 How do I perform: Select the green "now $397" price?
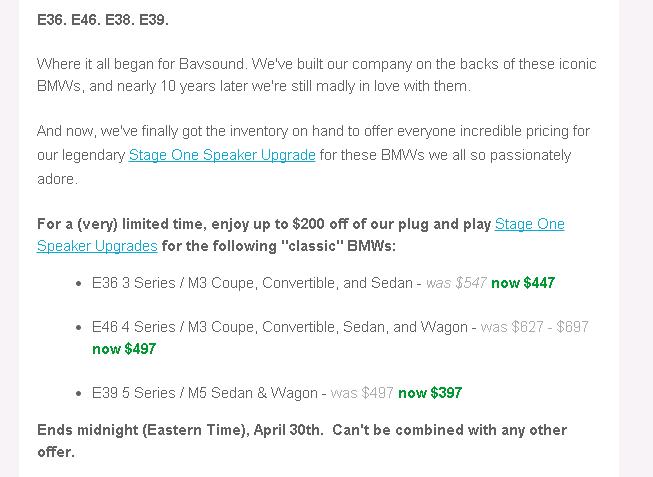pyautogui.click(x=430, y=393)
